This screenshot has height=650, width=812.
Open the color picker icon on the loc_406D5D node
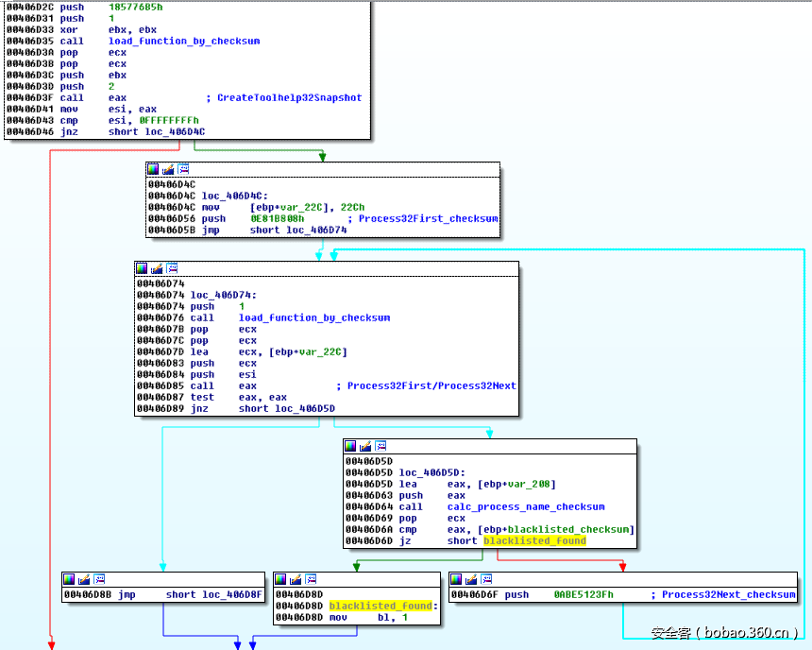(351, 446)
